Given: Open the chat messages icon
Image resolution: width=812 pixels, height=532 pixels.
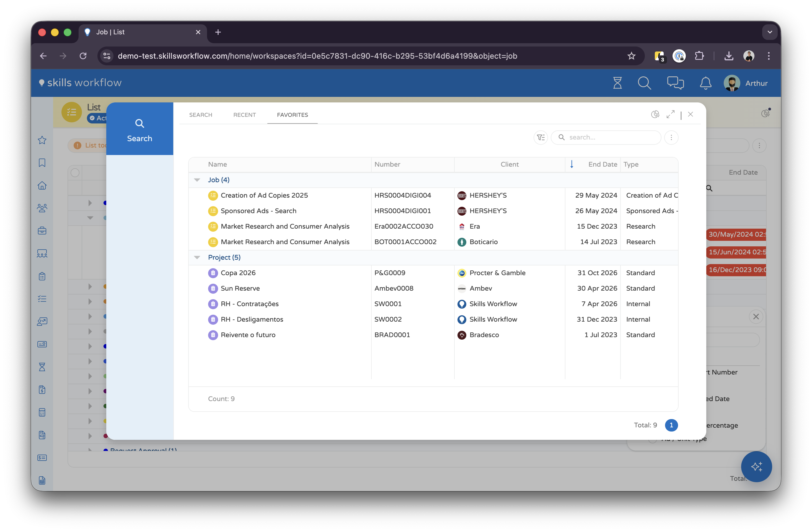Looking at the screenshot, I should click(675, 83).
